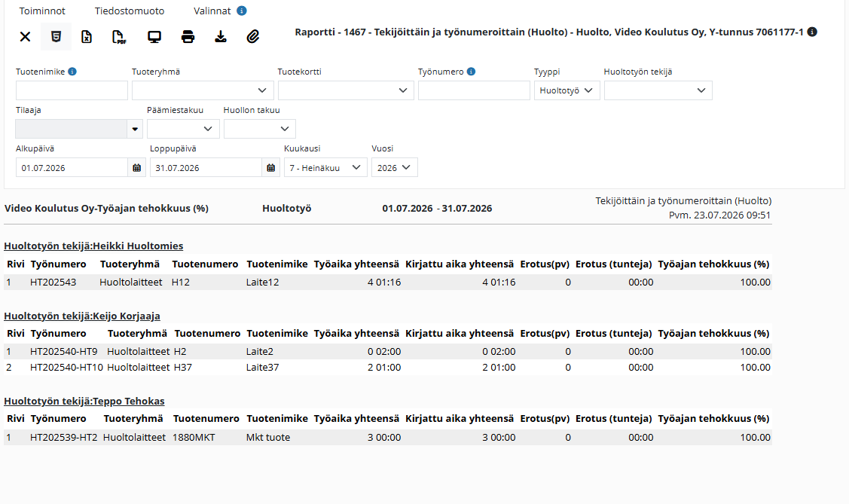849x504 pixels.
Task: Show the report on screen via monitor icon
Action: tap(154, 37)
